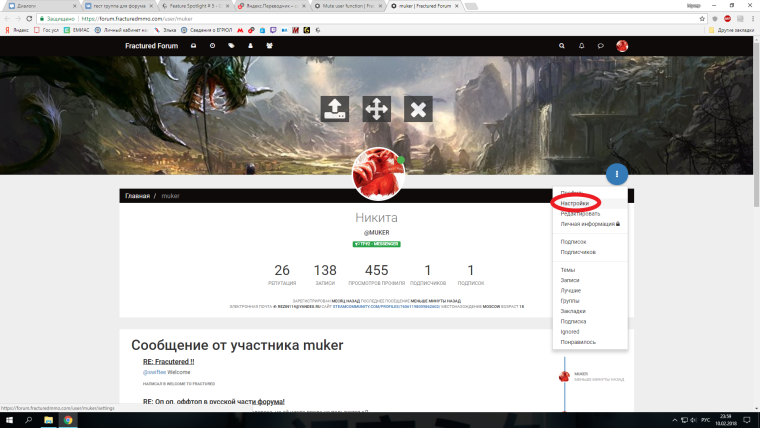Open the Tags icon in forum navbar

(x=231, y=46)
